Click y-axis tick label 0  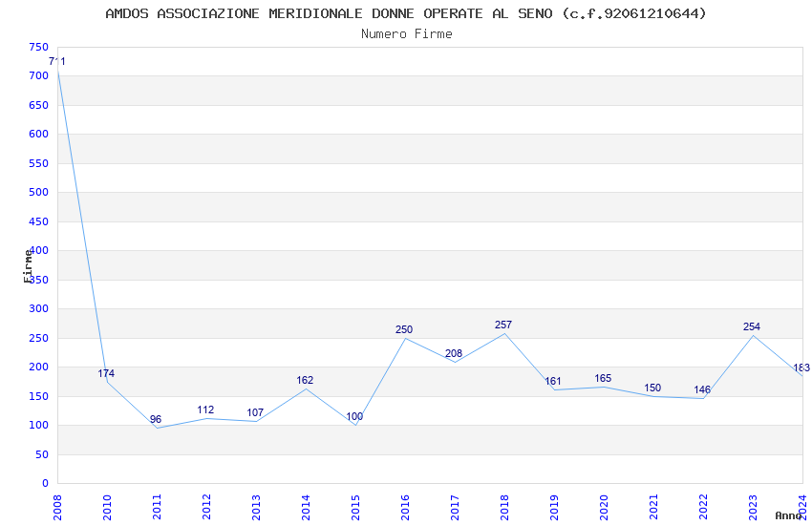(x=46, y=484)
